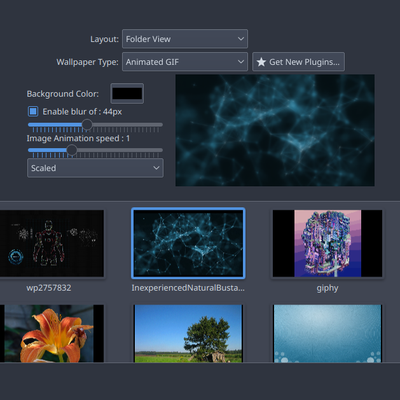Select the light blue bubbles wallpaper thumbnail

click(x=327, y=333)
